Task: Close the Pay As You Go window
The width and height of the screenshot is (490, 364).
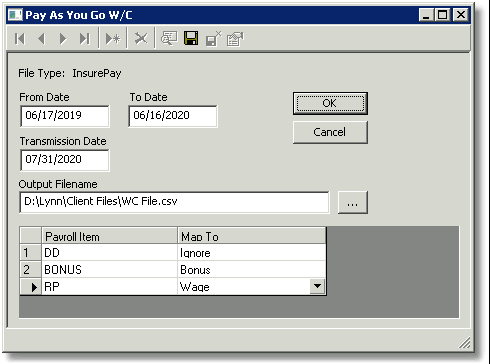Action: pyautogui.click(x=461, y=15)
